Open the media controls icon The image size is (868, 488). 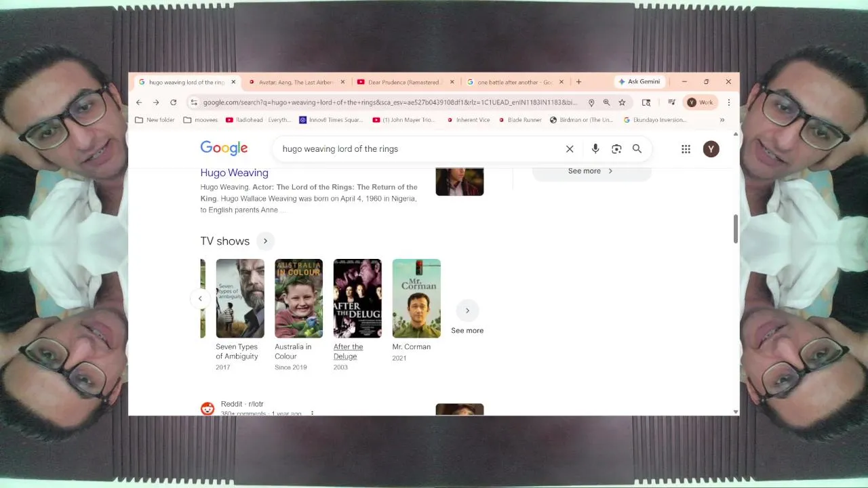671,102
